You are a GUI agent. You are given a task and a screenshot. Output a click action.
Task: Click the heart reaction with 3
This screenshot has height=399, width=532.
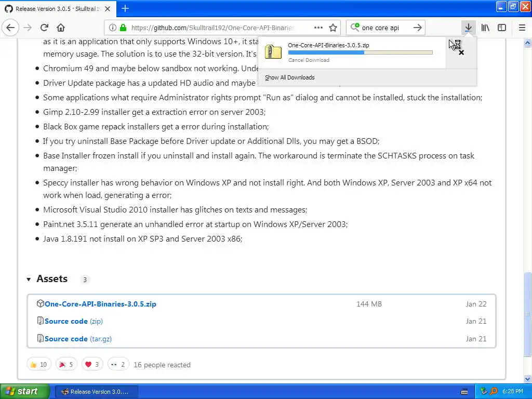click(92, 364)
